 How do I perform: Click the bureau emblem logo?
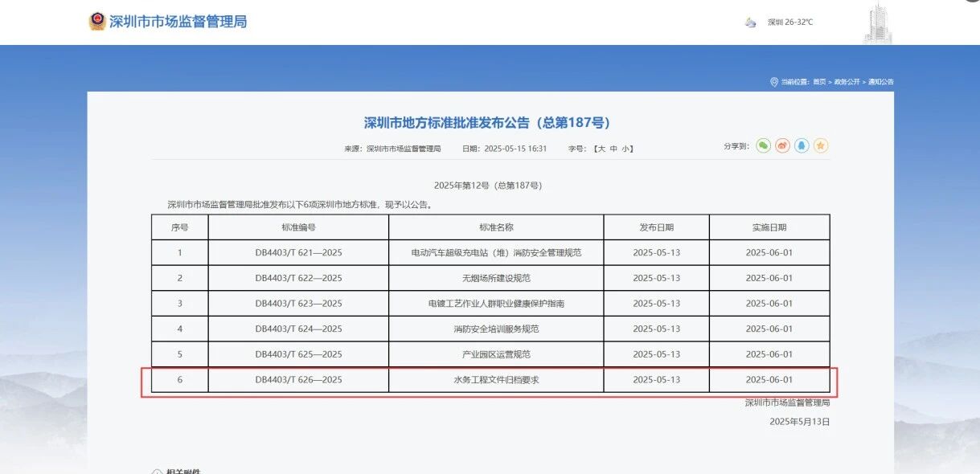tap(97, 22)
